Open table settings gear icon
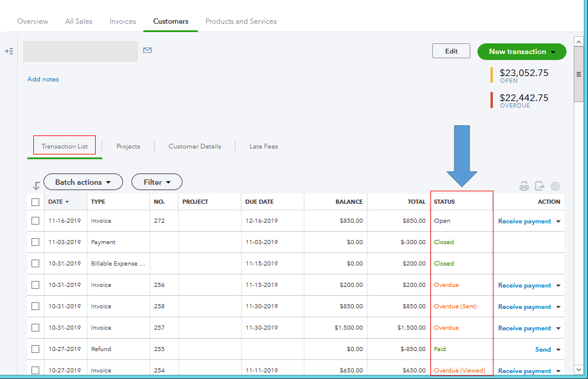The height and width of the screenshot is (379, 588). point(555,186)
